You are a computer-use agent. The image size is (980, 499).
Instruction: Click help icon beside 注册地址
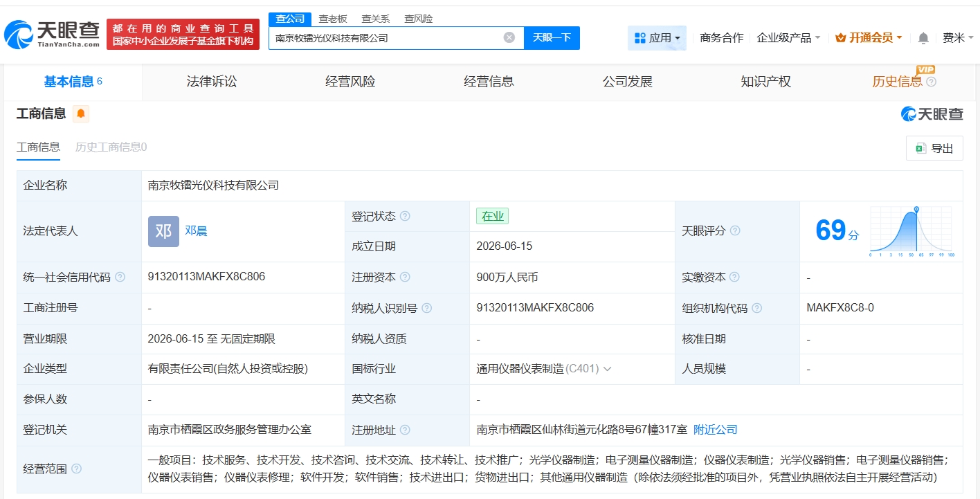click(x=405, y=430)
